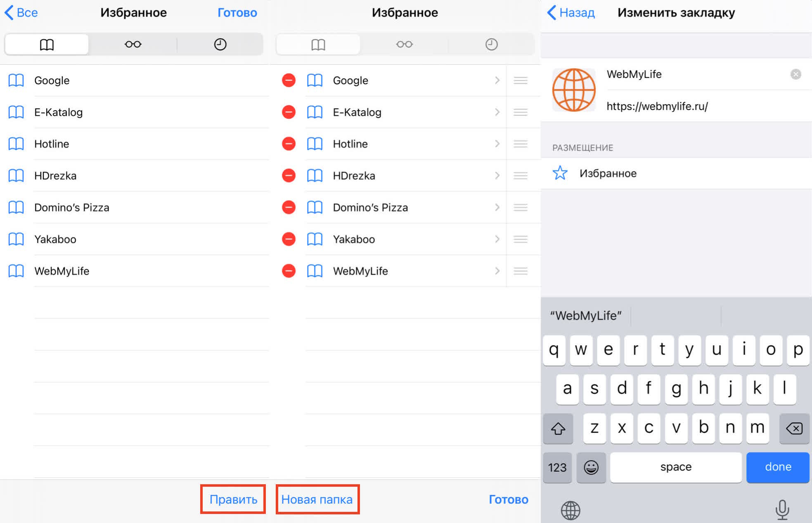This screenshot has width=812, height=523.
Task: Switch keyboard language with globe icon
Action: tap(571, 510)
